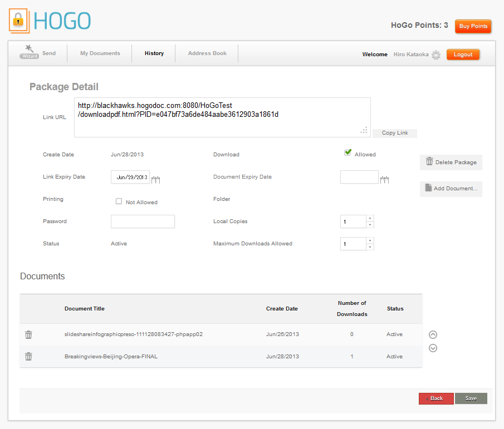Screen dimensions: 504x429
Task: Open the Address Book tab
Action: pyautogui.click(x=207, y=53)
